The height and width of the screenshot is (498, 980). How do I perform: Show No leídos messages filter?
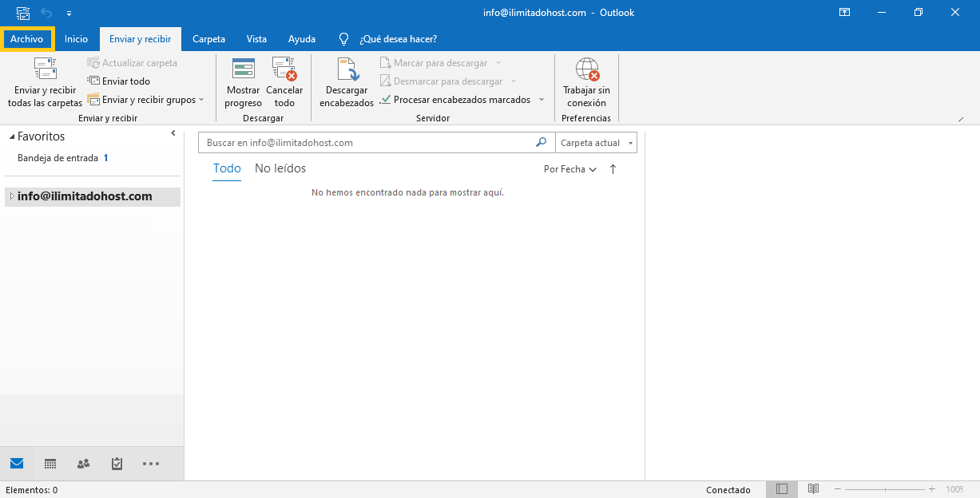tap(280, 168)
